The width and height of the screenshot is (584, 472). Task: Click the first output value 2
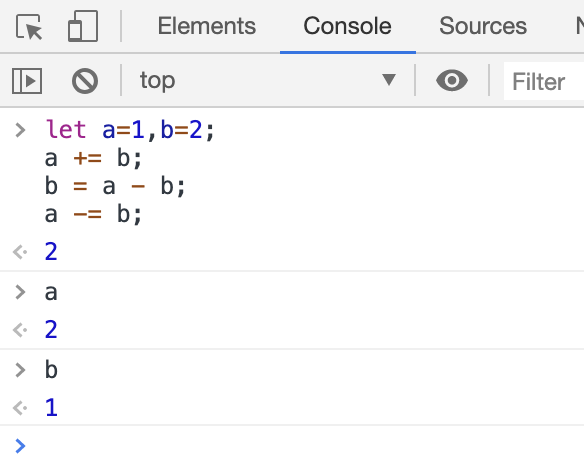pos(51,252)
